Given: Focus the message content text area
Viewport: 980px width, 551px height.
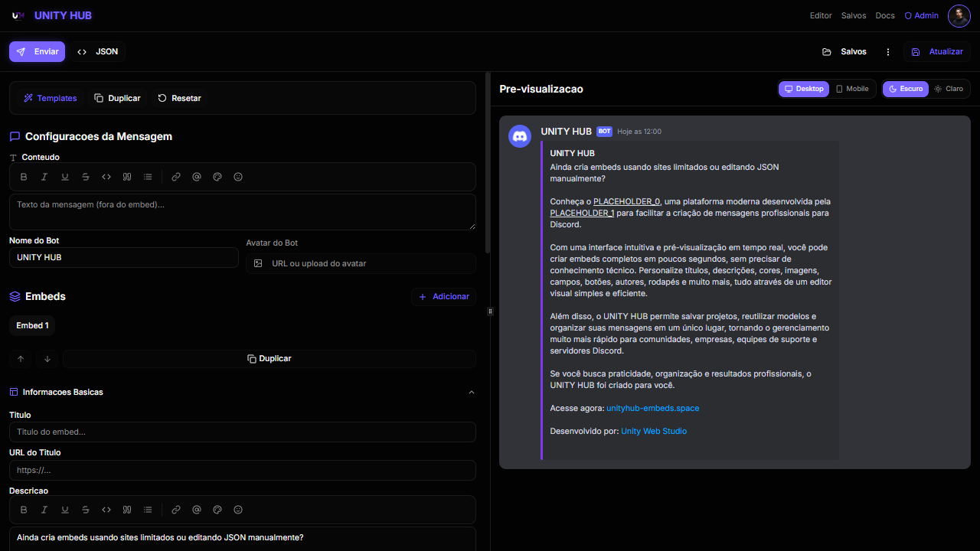Looking at the screenshot, I should (x=243, y=212).
